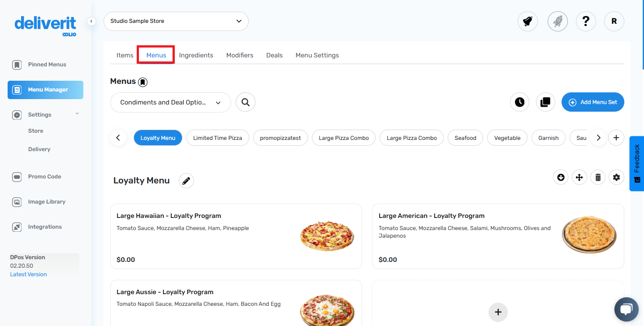The height and width of the screenshot is (326, 644).
Task: Open the help question mark icon
Action: (x=586, y=21)
